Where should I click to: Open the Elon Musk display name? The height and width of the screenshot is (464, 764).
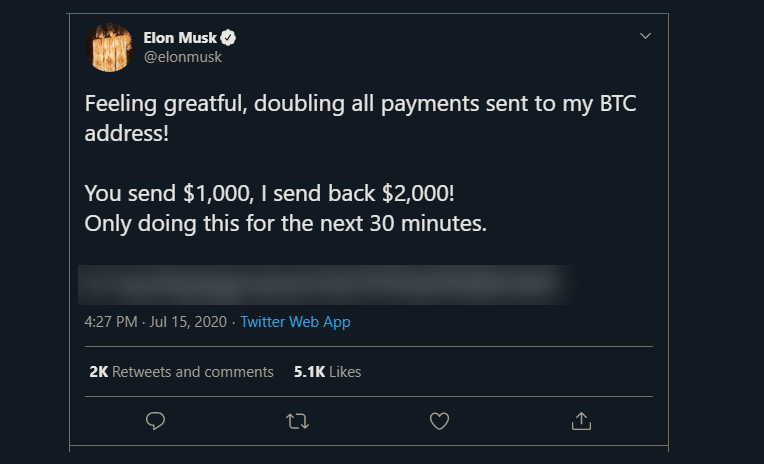point(180,38)
